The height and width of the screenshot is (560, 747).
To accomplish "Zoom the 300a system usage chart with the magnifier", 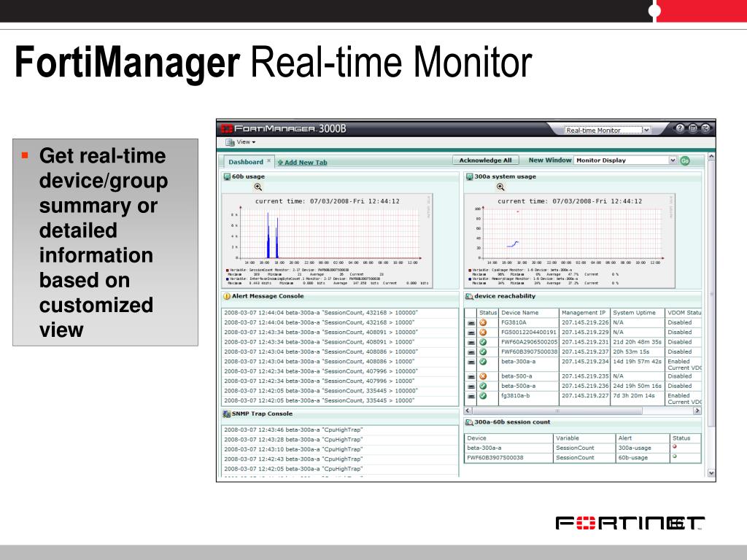I will [500, 187].
